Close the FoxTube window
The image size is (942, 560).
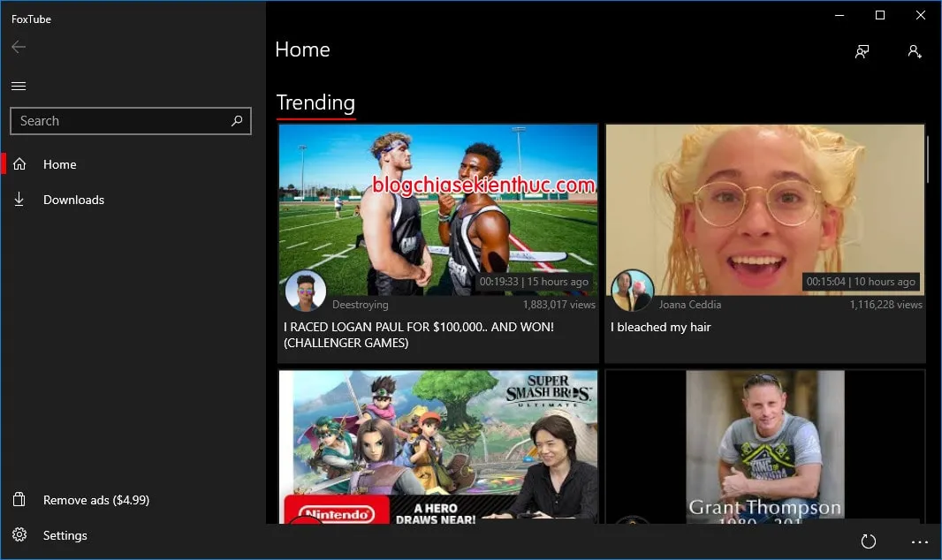pyautogui.click(x=921, y=15)
